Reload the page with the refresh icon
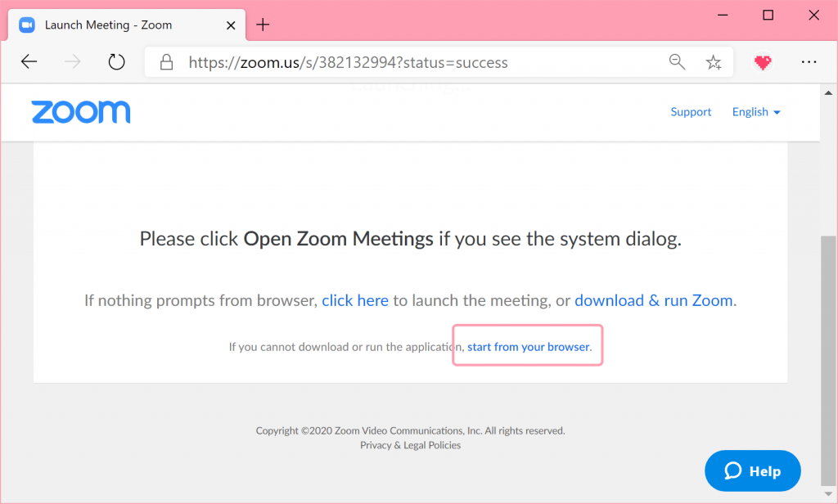The image size is (838, 504). pyautogui.click(x=116, y=62)
